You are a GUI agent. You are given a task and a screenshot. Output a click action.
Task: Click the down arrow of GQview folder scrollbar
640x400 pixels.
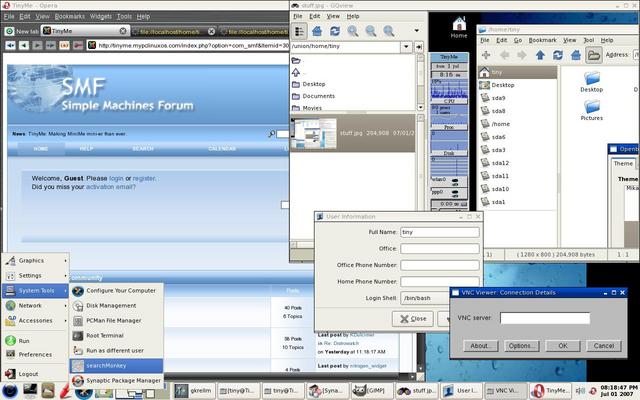click(420, 107)
